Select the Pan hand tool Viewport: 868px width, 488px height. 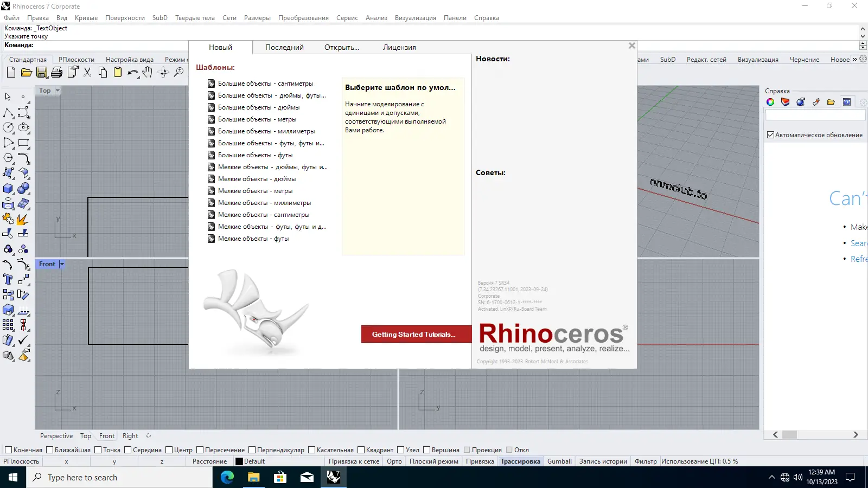coord(148,72)
